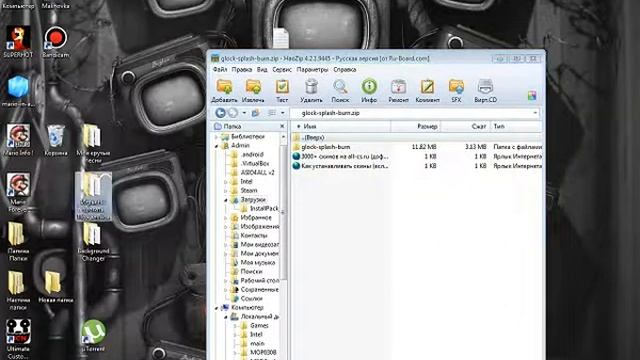This screenshot has height=360, width=640.
Task: Select Моя музыка in folder tree
Action: 253,263
